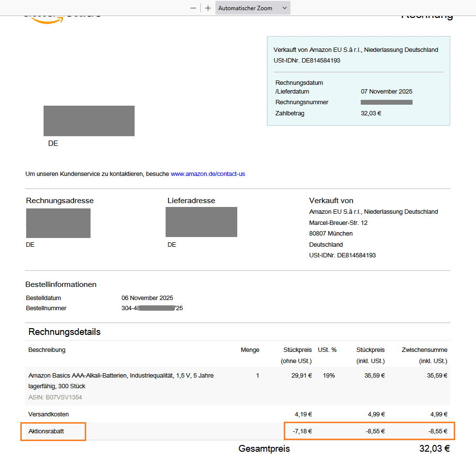This screenshot has height=459, width=476.
Task: Select the net shipping cost 4,19 €
Action: [303, 414]
